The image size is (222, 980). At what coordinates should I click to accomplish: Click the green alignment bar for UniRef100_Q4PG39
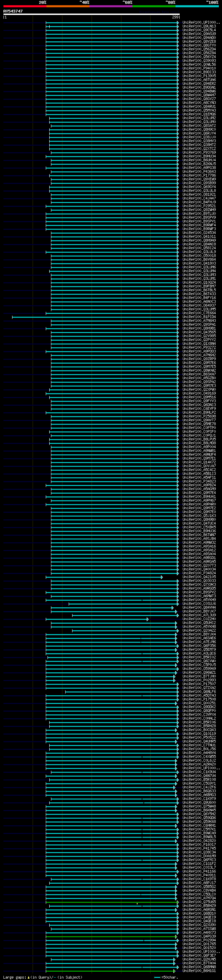pyautogui.click(x=112, y=936)
